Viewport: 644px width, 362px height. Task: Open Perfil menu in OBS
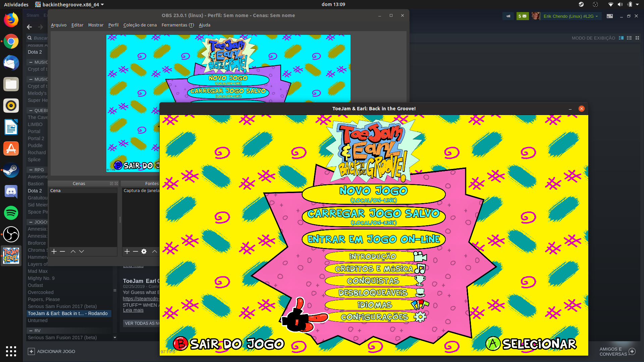(x=113, y=25)
